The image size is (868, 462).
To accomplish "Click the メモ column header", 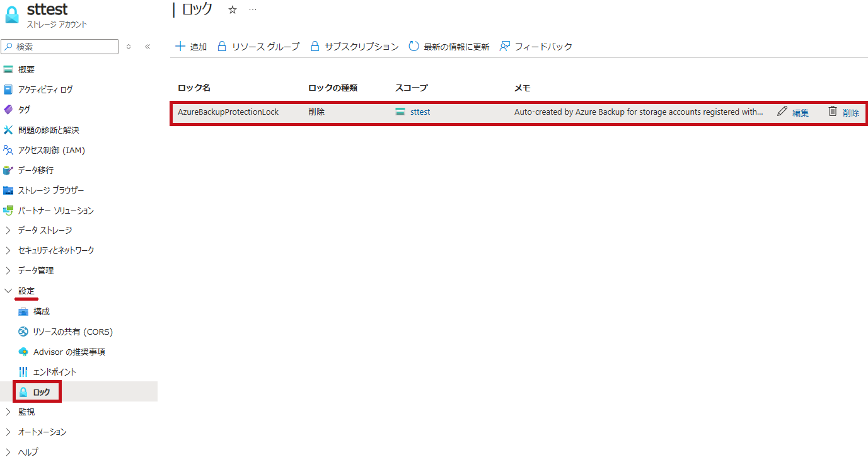I will pyautogui.click(x=523, y=88).
